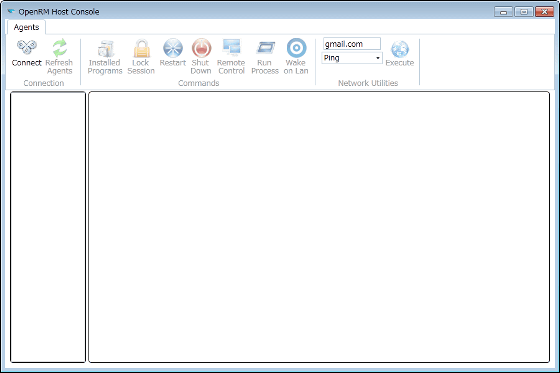Click inside the main output panel
Image resolution: width=560 pixels, height=373 pixels.
[x=319, y=227]
